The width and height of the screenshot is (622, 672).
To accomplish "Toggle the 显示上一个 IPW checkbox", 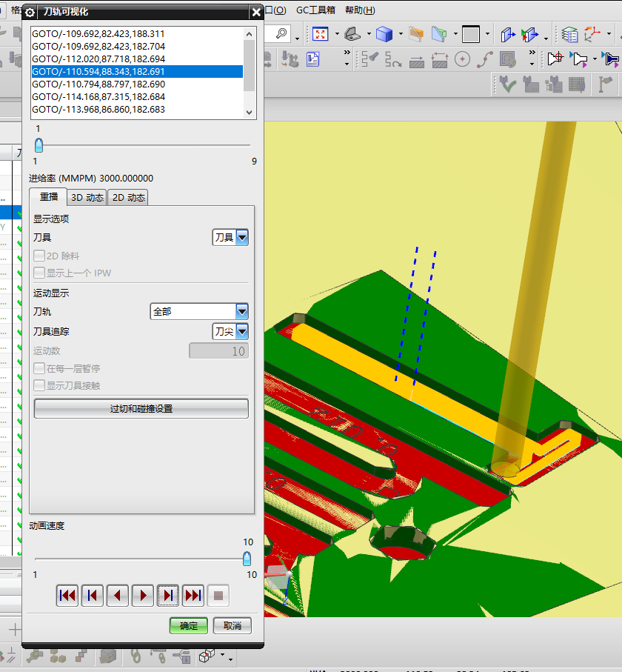I will point(39,273).
